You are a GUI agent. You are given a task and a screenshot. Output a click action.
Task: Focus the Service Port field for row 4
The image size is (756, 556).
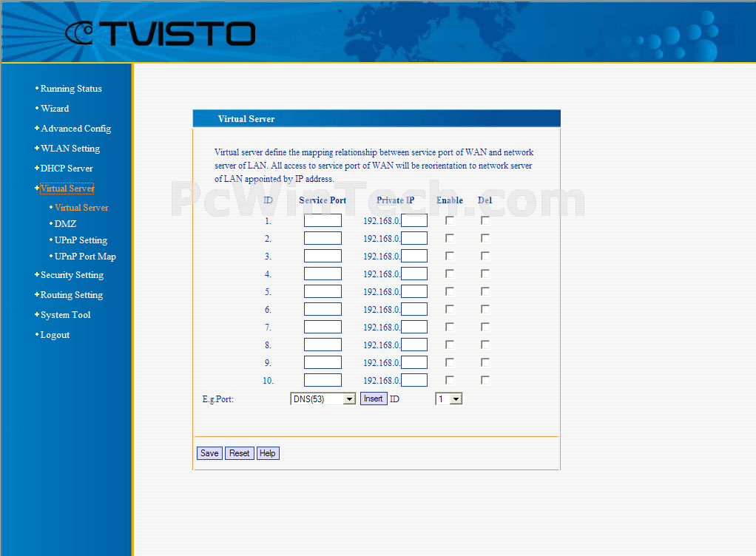323,274
